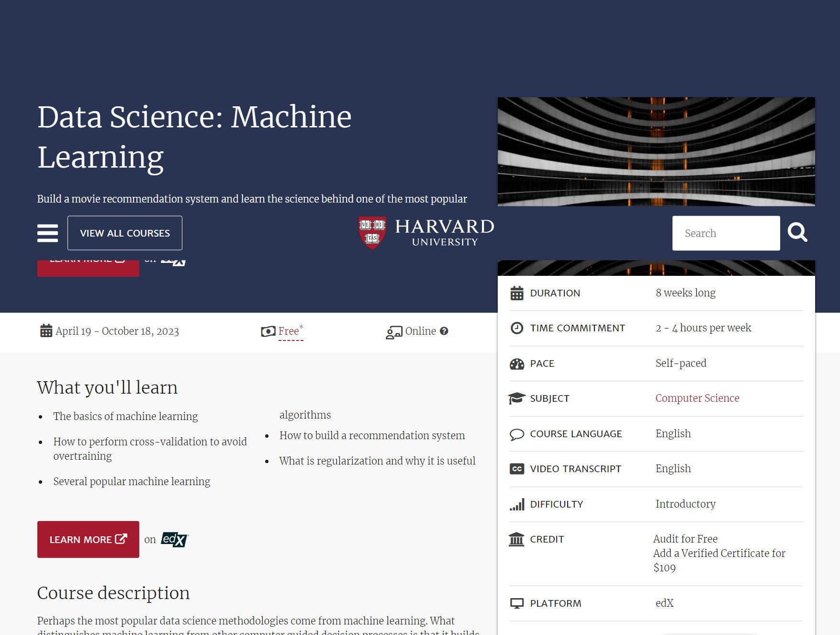Viewport: 840px width, 635px height.
Task: Click the April 19 - October 18, 2023 date text
Action: [x=117, y=331]
